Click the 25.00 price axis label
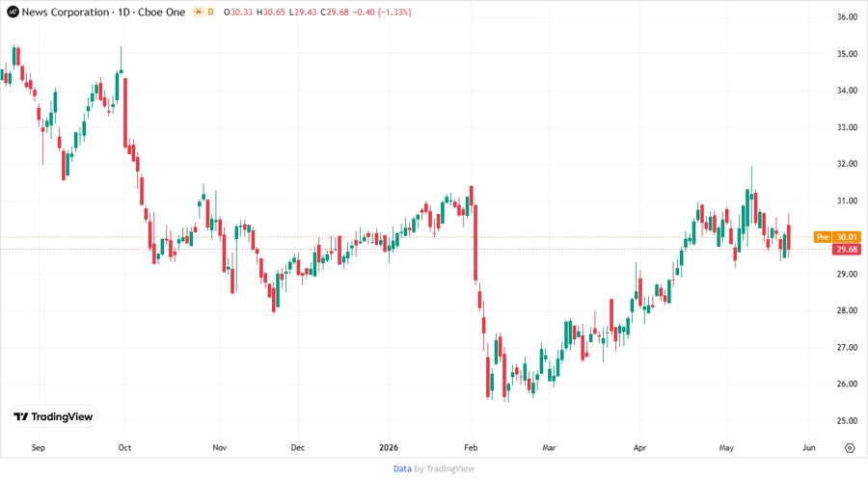This screenshot has width=868, height=480. 847,421
